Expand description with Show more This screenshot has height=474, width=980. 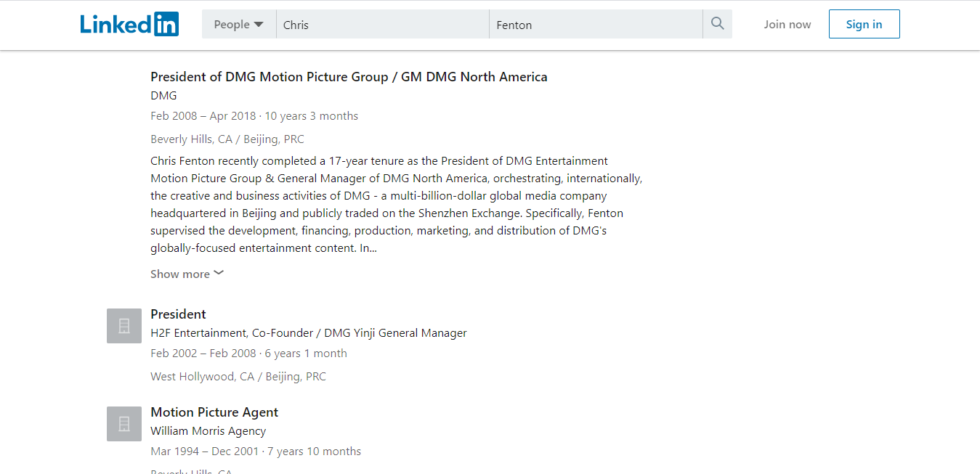click(x=187, y=274)
